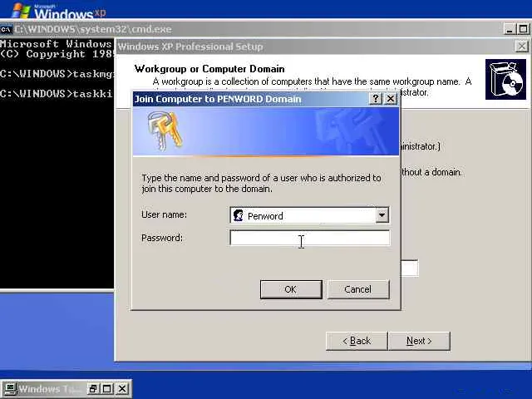
Task: Close the Join Computer to PENWORD Domain dialog
Action: click(391, 99)
